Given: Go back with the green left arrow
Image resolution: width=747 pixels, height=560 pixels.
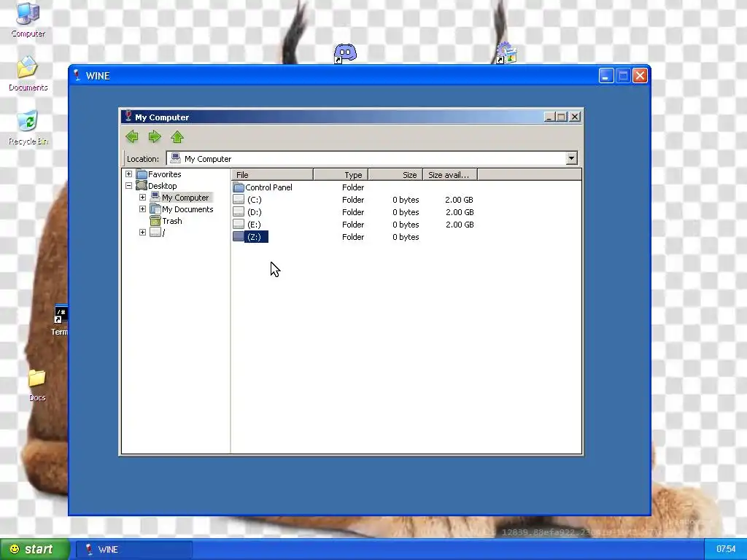Looking at the screenshot, I should click(x=132, y=137).
